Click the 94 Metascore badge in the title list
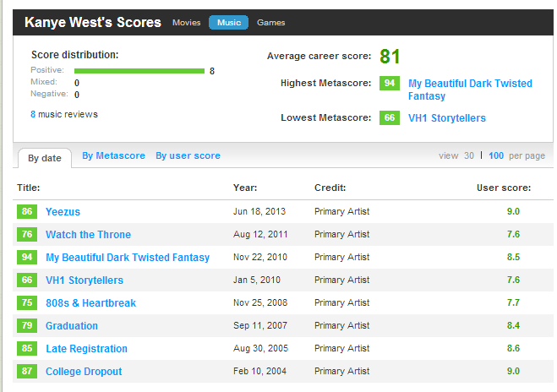The height and width of the screenshot is (392, 557). coord(27,257)
